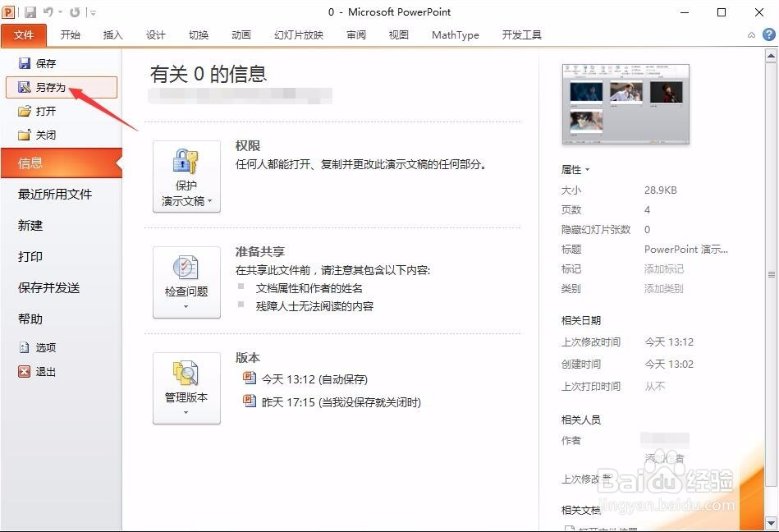The width and height of the screenshot is (779, 532).
Task: Open the 保护演示文稿 dropdown button
Action: (186, 177)
